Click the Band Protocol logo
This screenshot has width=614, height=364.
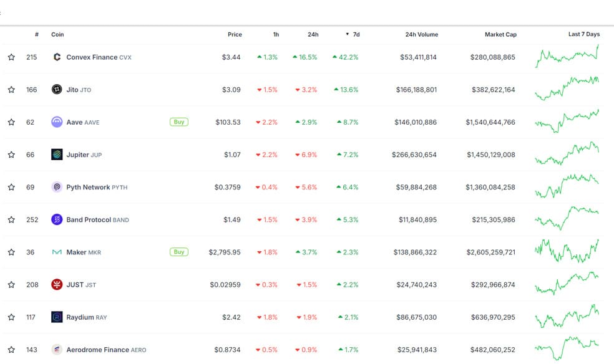coord(57,219)
